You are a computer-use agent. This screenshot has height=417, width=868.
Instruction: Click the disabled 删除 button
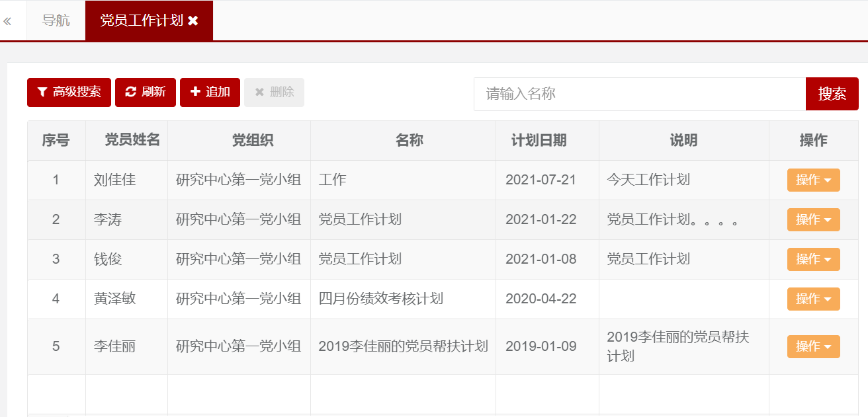pyautogui.click(x=274, y=92)
